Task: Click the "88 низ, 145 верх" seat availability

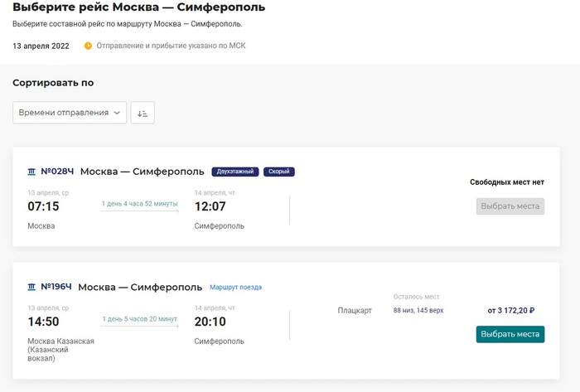Action: 418,311
